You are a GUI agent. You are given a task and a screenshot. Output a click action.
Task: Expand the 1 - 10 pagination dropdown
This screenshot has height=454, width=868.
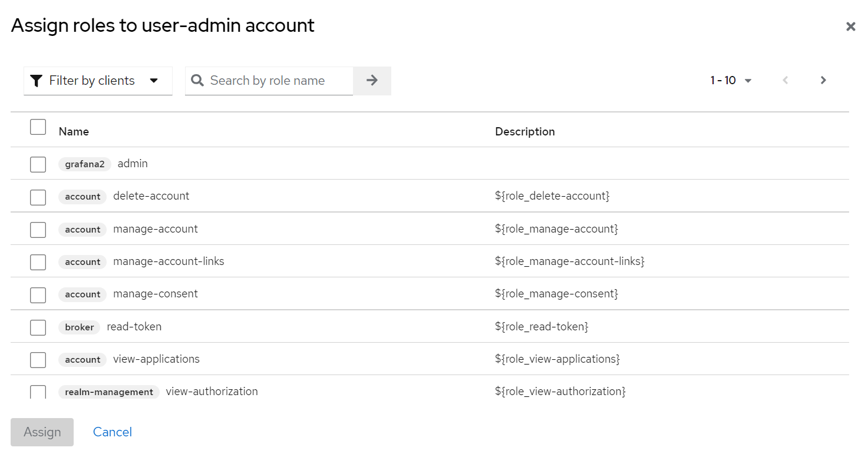tap(731, 81)
